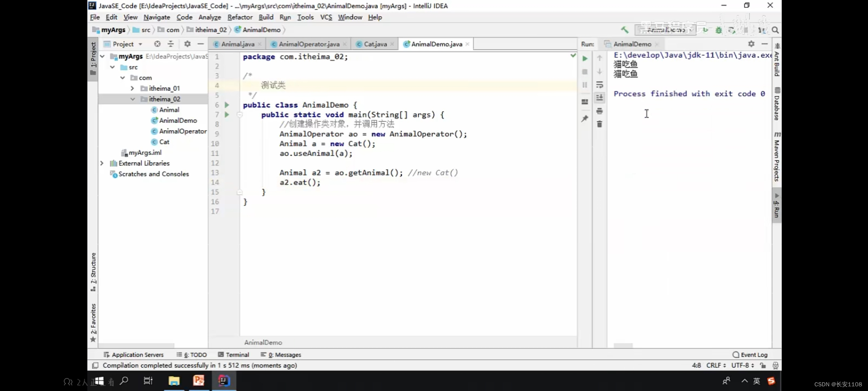Viewport: 868px width, 391px height.
Task: Jump down the stack trace arrow
Action: (x=600, y=71)
